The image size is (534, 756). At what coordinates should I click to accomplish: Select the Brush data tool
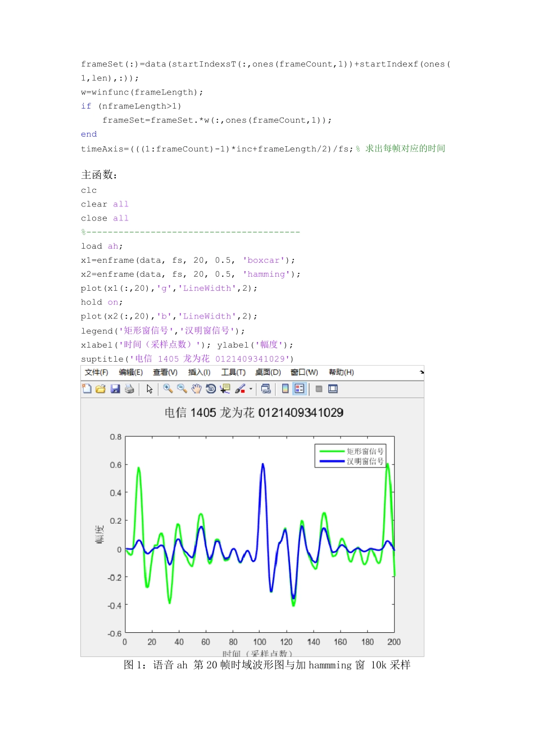[x=240, y=389]
